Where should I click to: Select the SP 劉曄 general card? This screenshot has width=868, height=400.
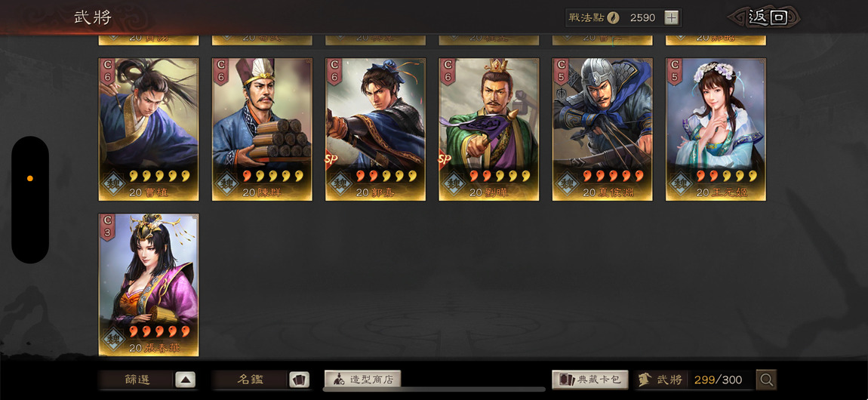point(489,129)
